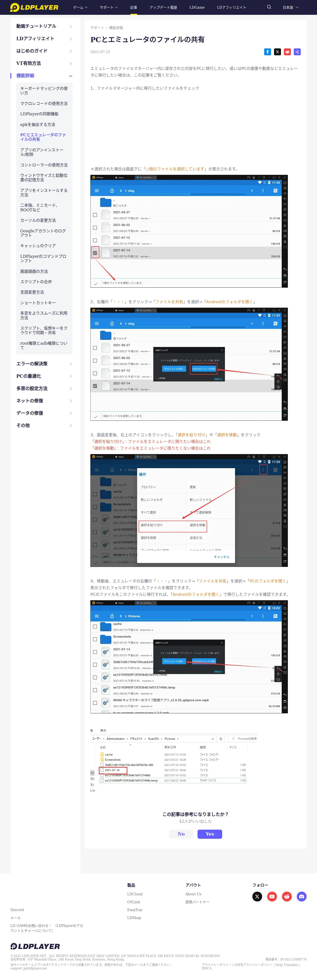The image size is (317, 980).
Task: Open 提携パートナー footer link
Action: click(197, 902)
